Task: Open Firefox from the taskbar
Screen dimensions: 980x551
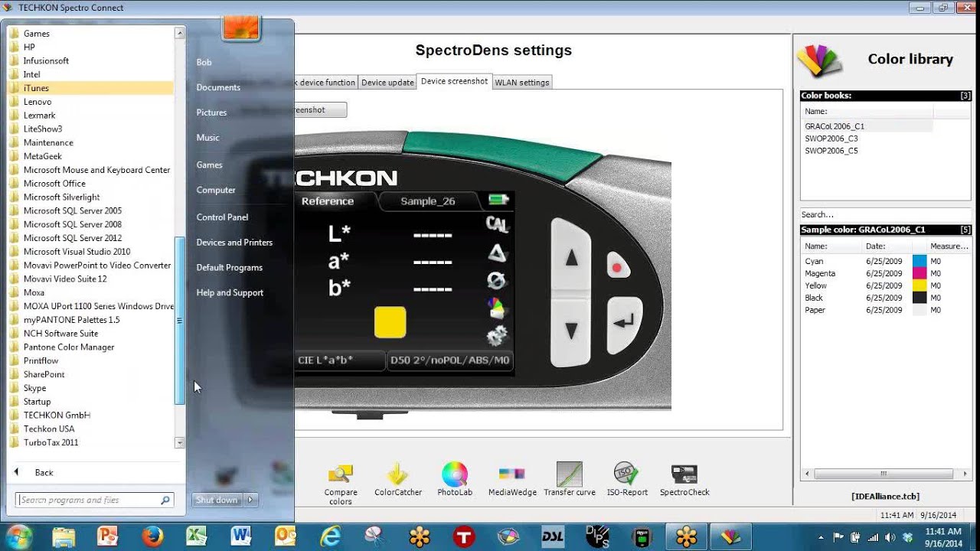Action: [152, 536]
